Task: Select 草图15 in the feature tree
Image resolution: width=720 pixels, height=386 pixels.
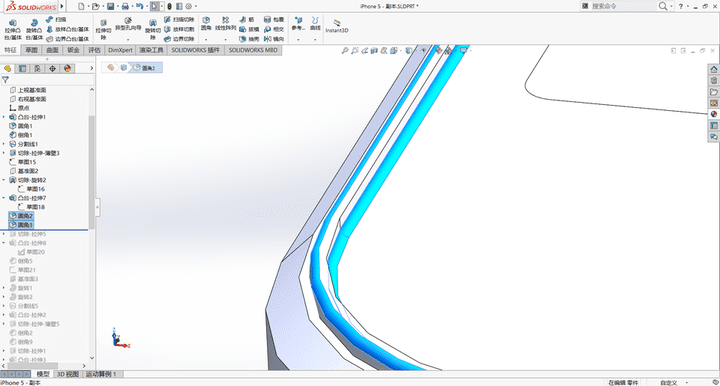Action: (x=22, y=162)
